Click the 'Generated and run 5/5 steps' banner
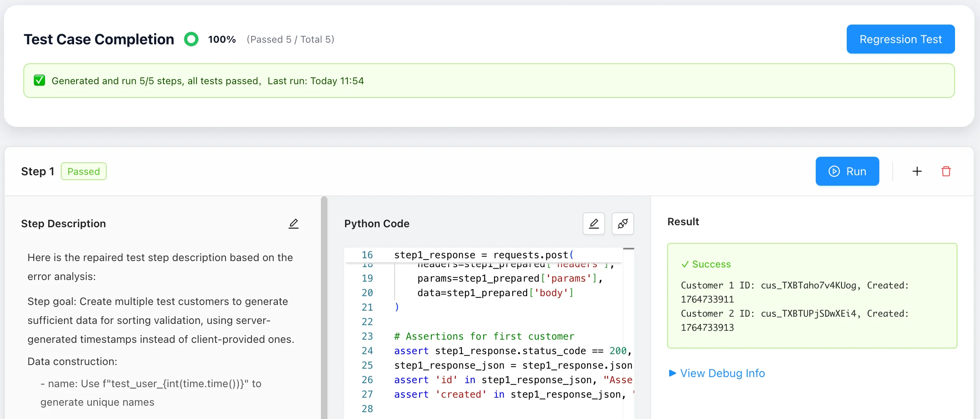980x419 pixels. click(x=208, y=81)
